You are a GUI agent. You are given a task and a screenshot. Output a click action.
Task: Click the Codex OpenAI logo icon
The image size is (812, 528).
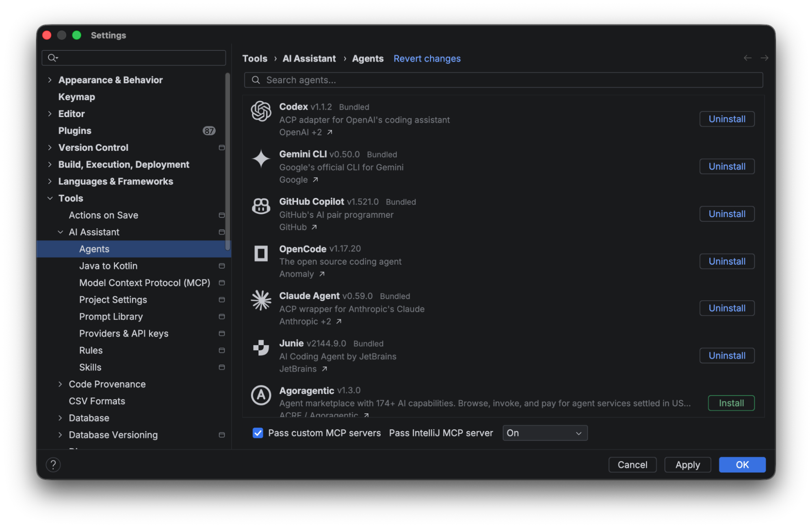tap(261, 111)
